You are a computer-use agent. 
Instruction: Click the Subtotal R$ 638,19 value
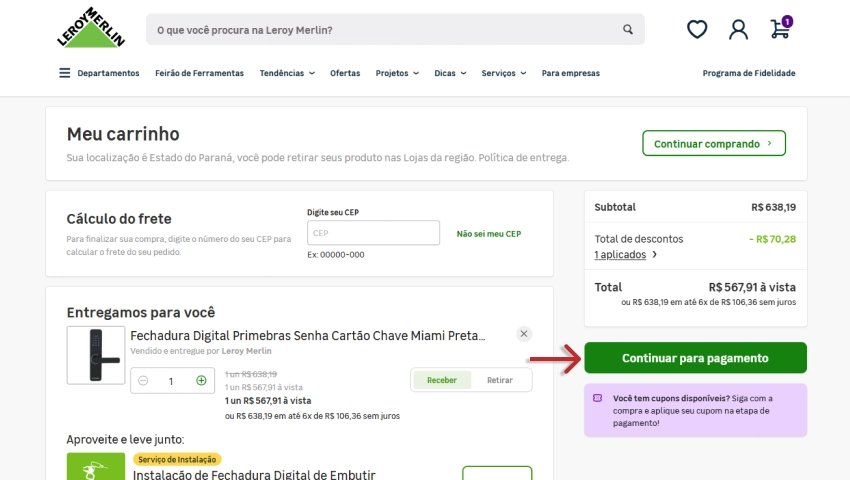774,207
